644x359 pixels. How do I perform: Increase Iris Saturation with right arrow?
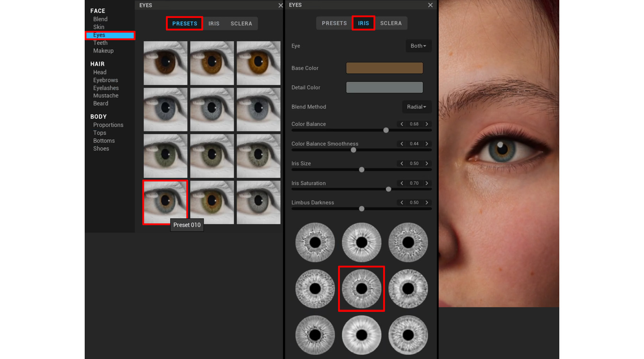pyautogui.click(x=427, y=183)
